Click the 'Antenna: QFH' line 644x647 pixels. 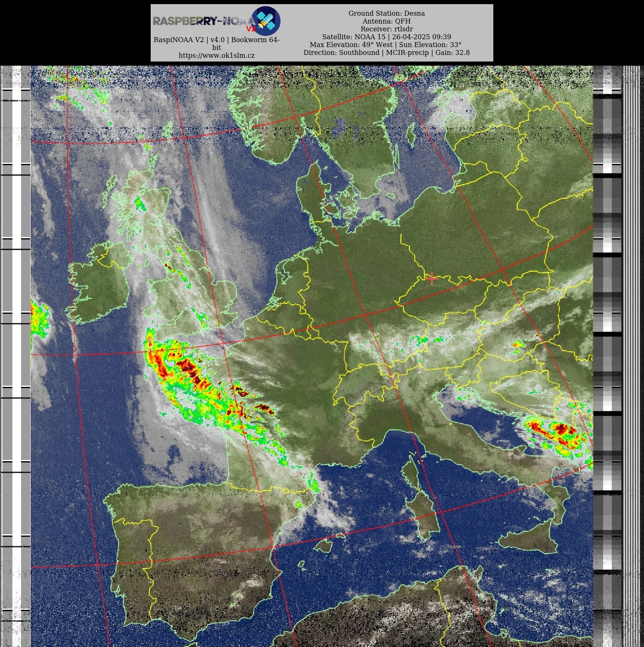coord(386,21)
